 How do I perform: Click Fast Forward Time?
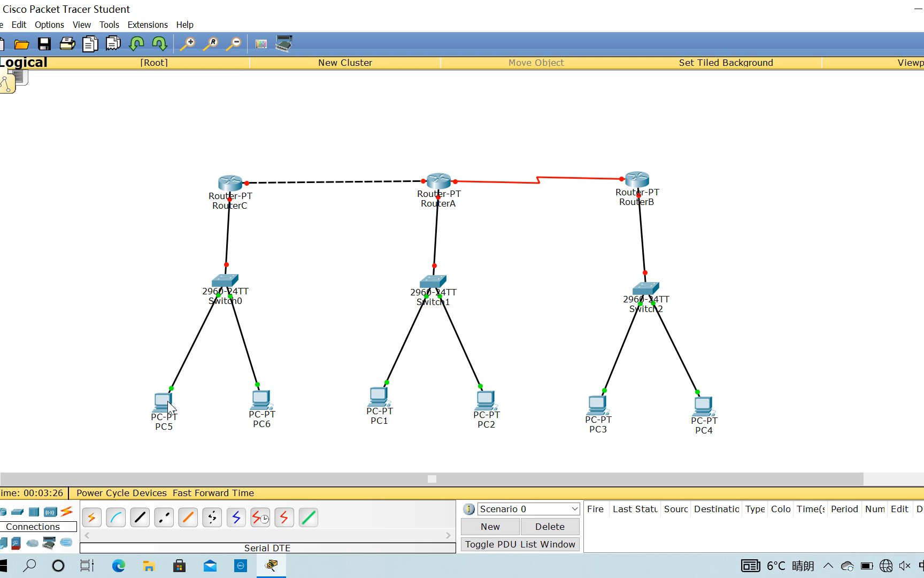(213, 493)
